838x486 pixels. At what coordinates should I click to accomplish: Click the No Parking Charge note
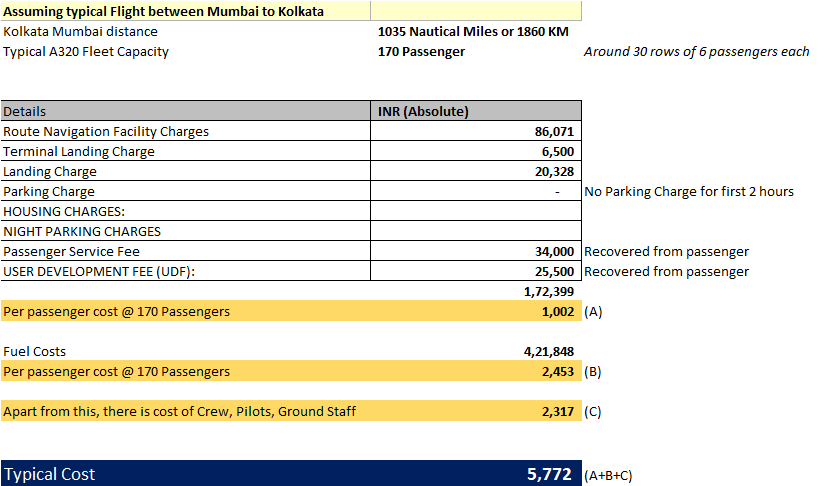point(689,191)
